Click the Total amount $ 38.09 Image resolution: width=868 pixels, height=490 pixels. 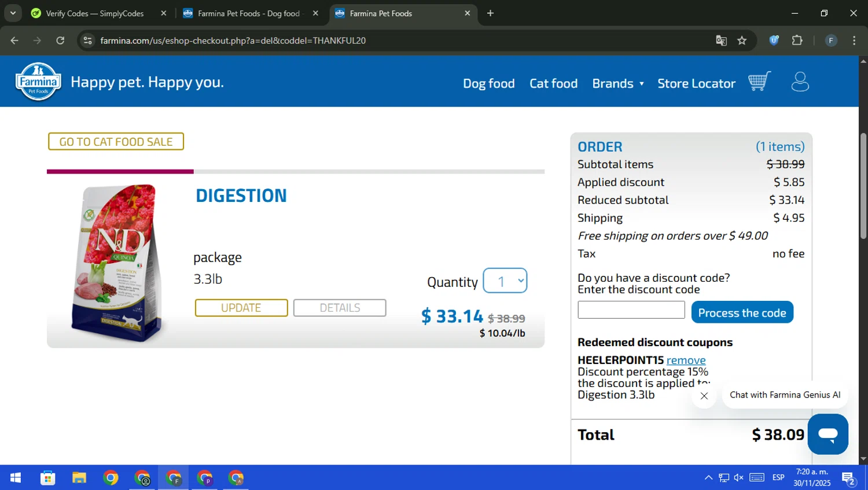click(x=778, y=434)
